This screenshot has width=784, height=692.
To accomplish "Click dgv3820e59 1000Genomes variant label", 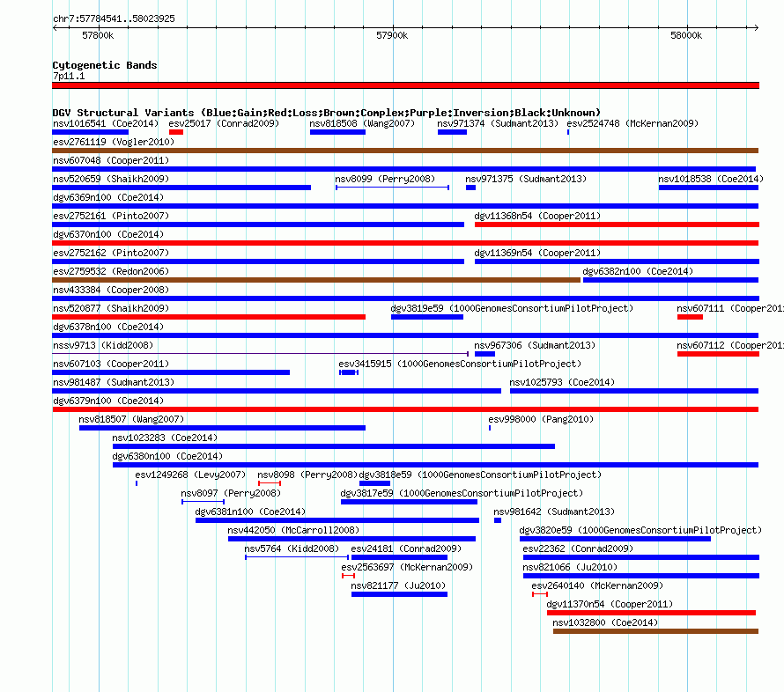I will coord(640,530).
